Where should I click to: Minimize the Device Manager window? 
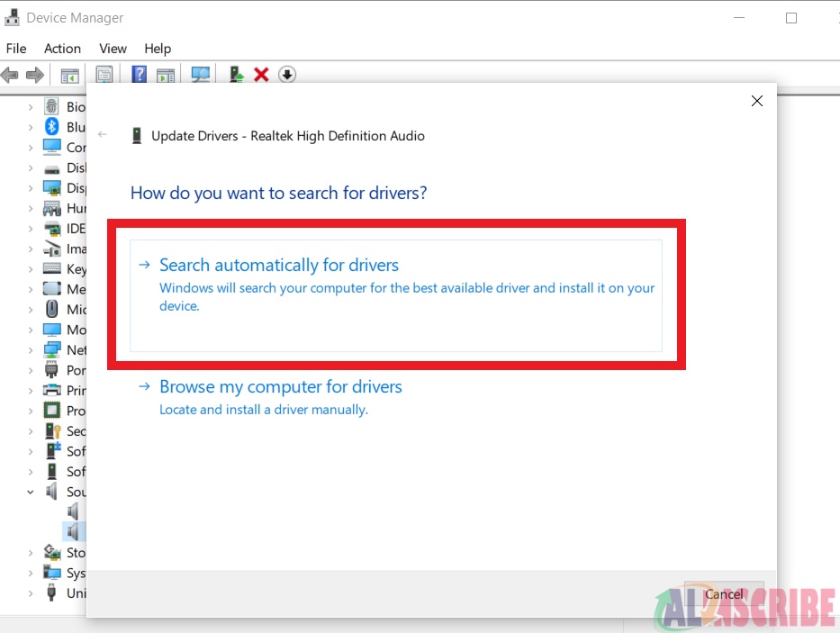tap(739, 18)
